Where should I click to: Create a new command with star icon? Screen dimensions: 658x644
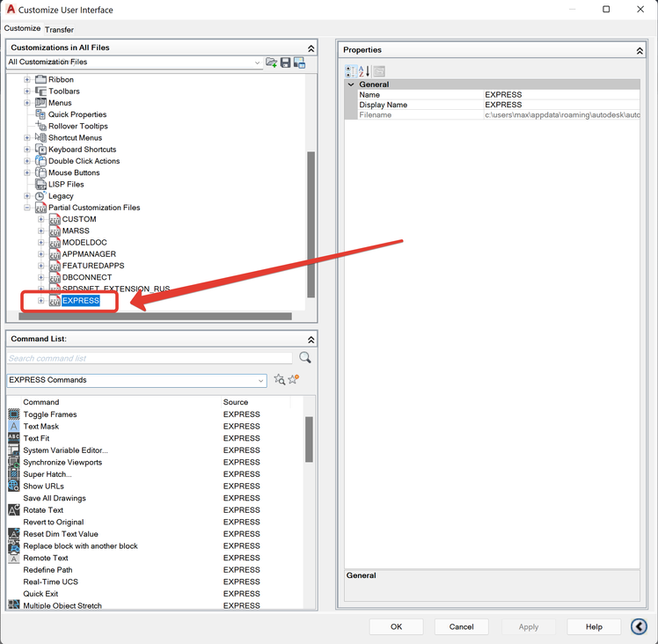[293, 379]
